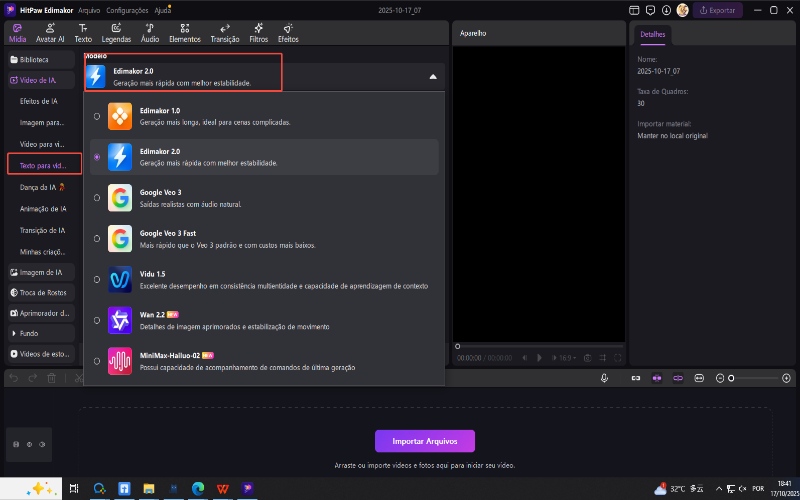This screenshot has height=500, width=800.
Task: Click the zoom-out minus icon on timeline
Action: click(720, 378)
